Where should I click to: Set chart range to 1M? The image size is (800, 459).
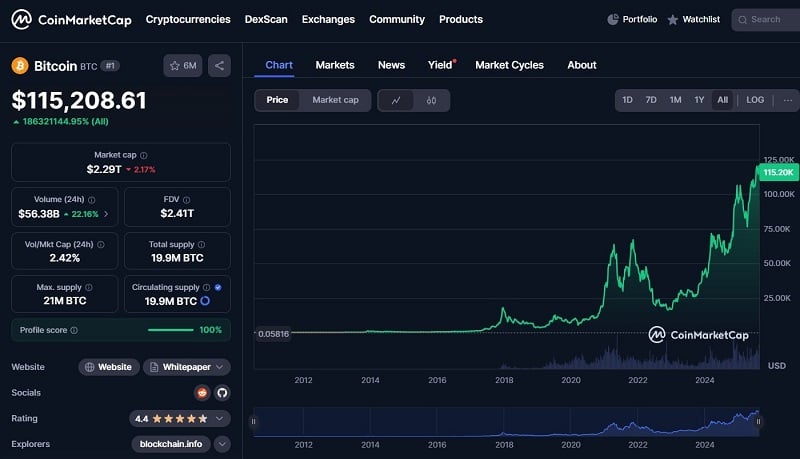(x=676, y=100)
